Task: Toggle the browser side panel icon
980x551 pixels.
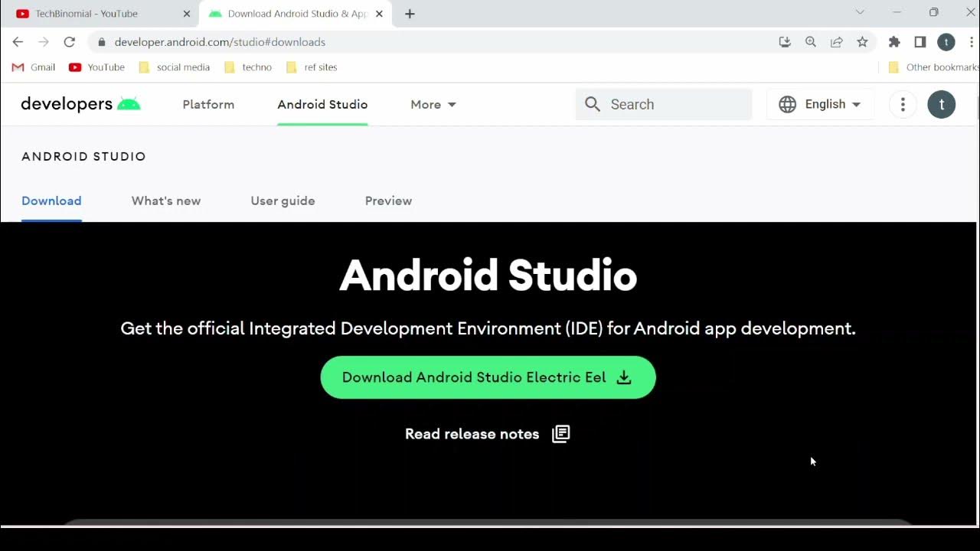Action: pos(920,42)
